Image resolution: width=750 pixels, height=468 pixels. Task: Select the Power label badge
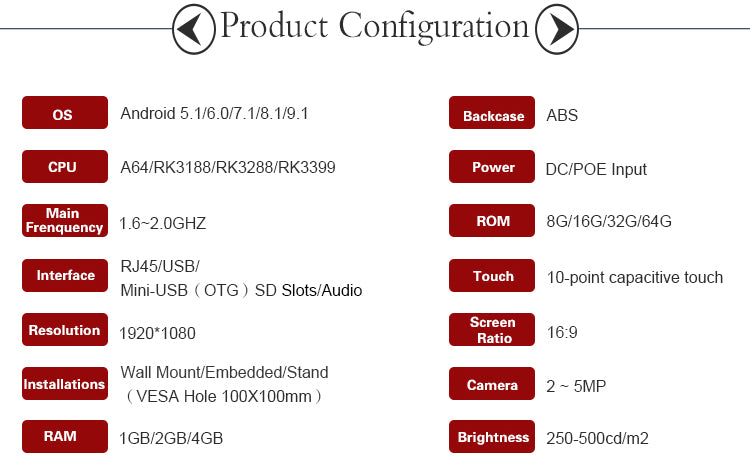pos(492,167)
